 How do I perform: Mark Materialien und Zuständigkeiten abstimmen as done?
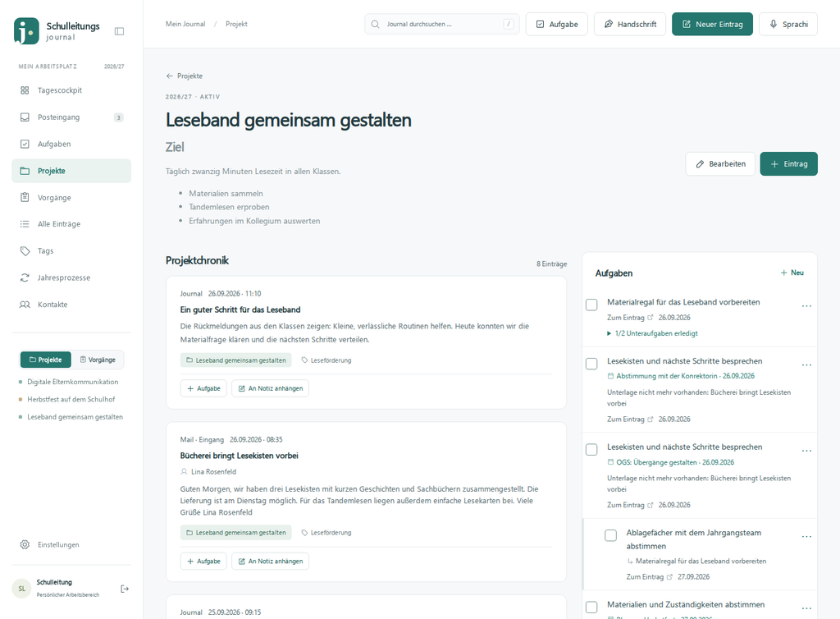click(x=591, y=608)
